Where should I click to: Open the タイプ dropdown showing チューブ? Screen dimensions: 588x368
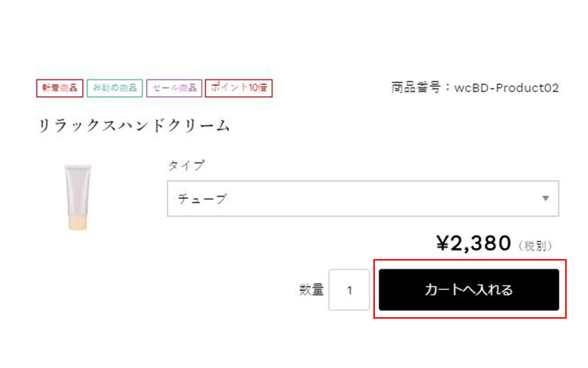(x=363, y=199)
